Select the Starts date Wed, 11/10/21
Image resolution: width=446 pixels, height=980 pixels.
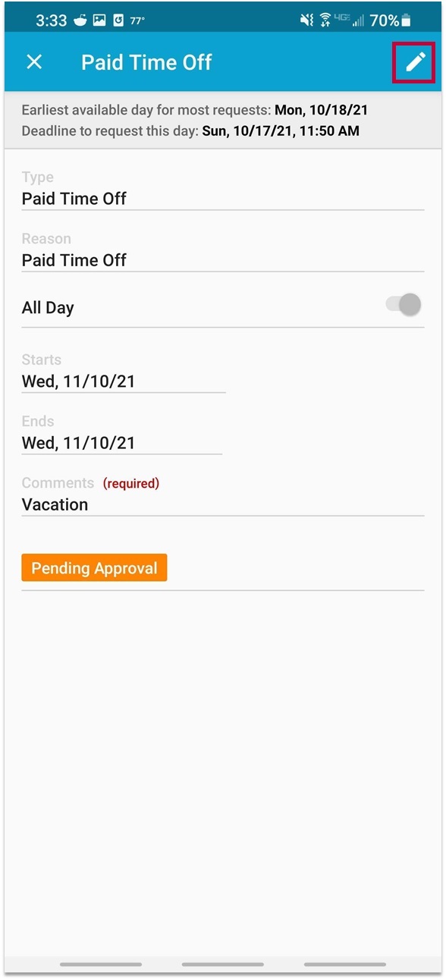(124, 382)
